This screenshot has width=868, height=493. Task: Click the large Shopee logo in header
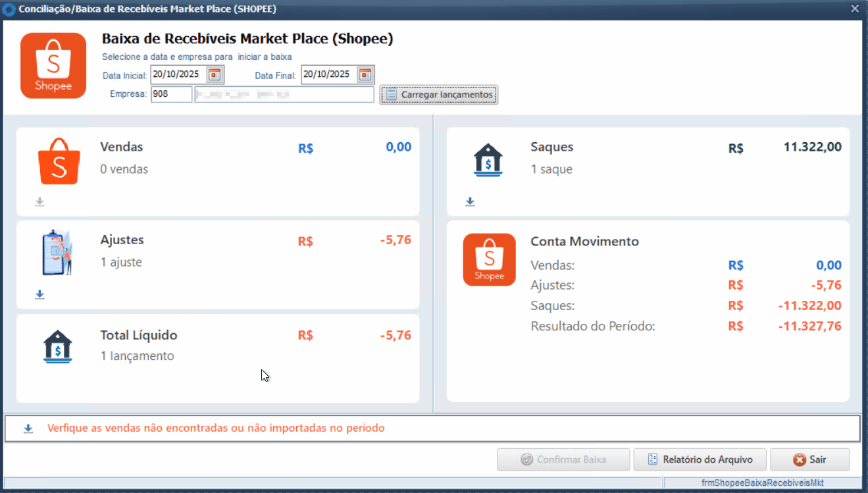coord(53,66)
